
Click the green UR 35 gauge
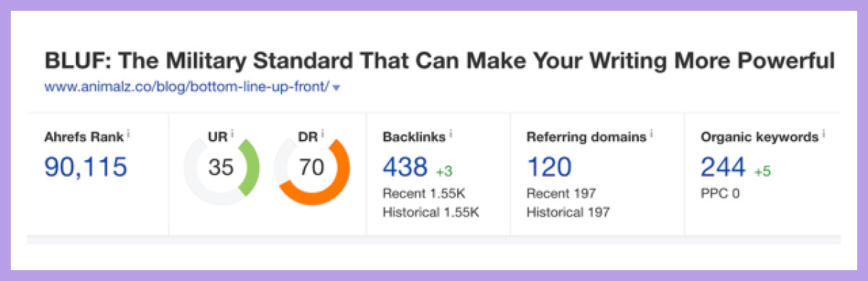[x=221, y=168]
